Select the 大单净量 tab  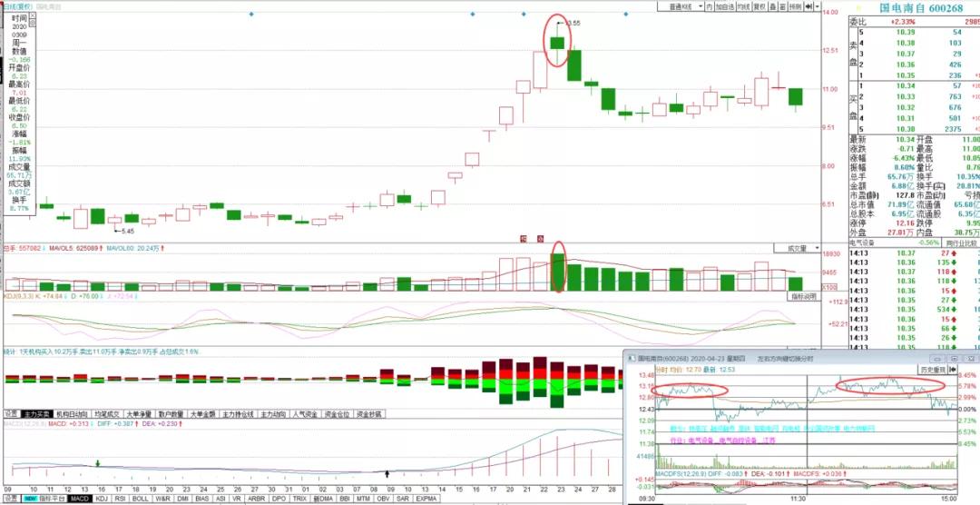coord(139,413)
